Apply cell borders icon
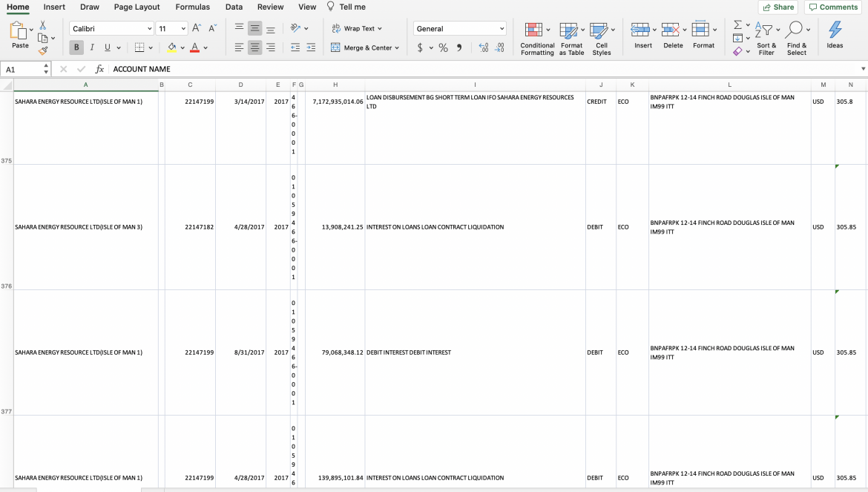The height and width of the screenshot is (492, 868). pos(139,47)
